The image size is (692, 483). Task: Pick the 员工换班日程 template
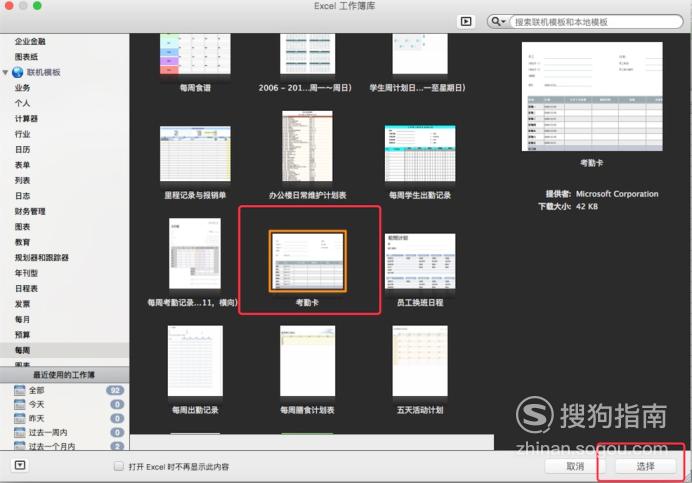[x=420, y=261]
